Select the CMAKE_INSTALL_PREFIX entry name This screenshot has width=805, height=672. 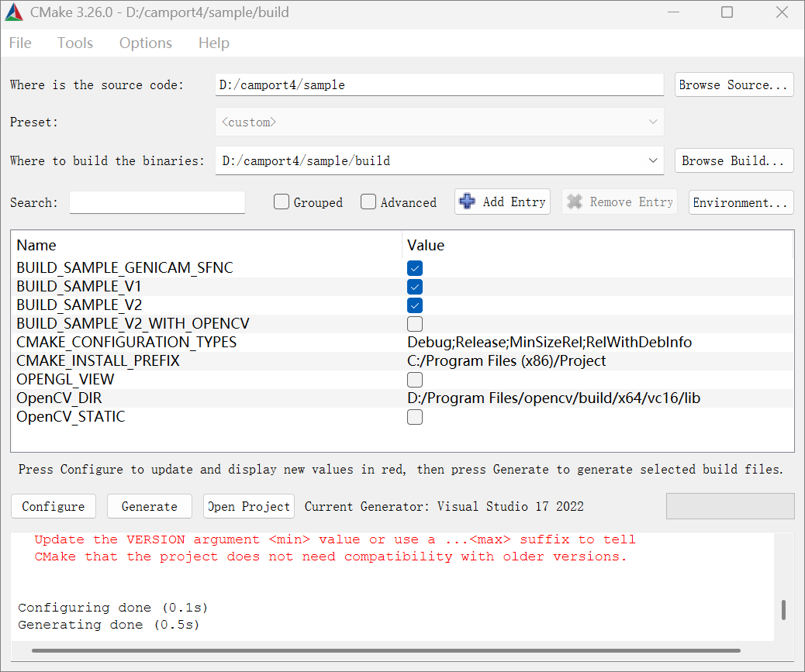coord(98,361)
